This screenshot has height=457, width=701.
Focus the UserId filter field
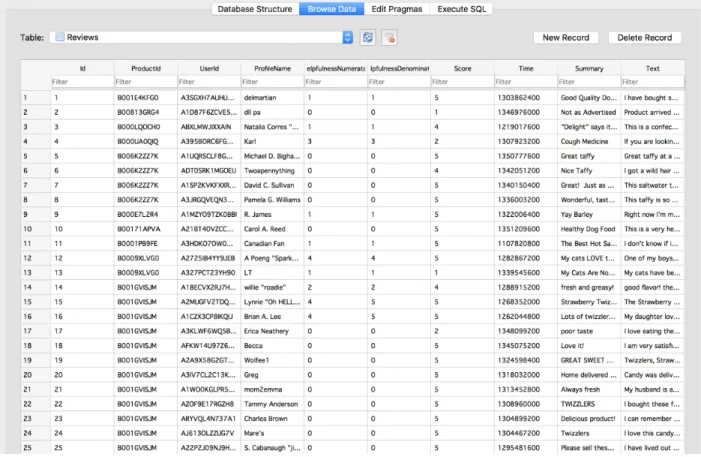tap(209, 82)
